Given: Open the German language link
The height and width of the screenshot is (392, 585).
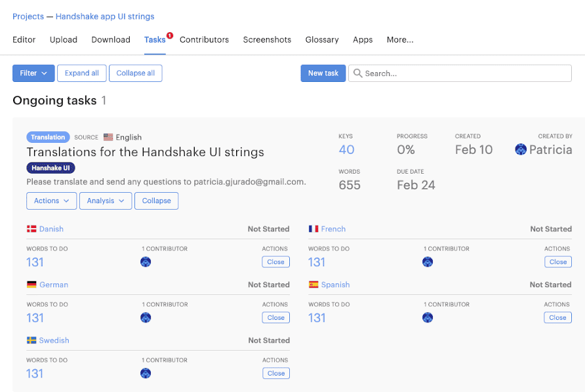Looking at the screenshot, I should click(54, 284).
